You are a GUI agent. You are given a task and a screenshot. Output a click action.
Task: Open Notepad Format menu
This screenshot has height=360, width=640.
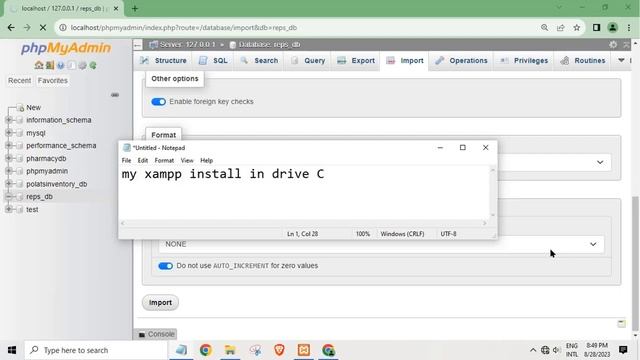(164, 160)
